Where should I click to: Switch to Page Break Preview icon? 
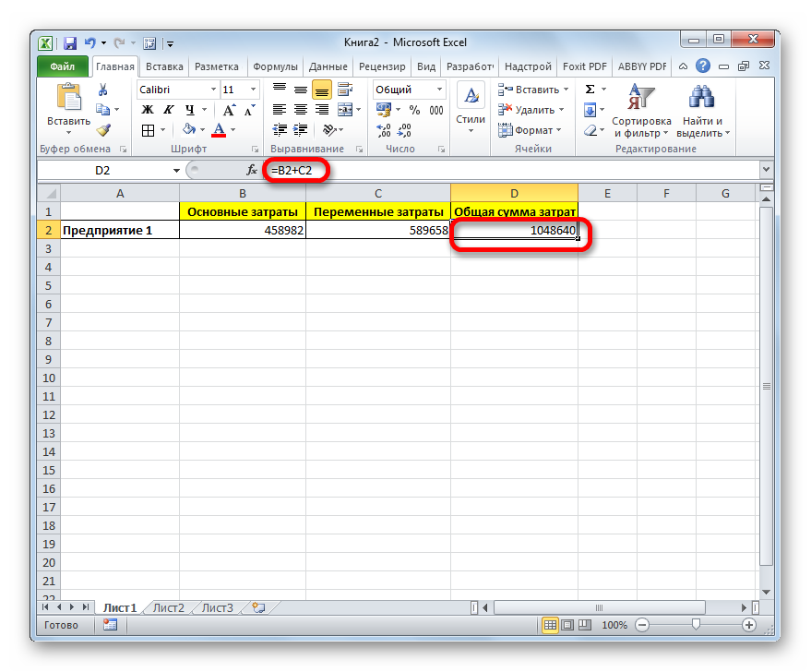point(584,625)
